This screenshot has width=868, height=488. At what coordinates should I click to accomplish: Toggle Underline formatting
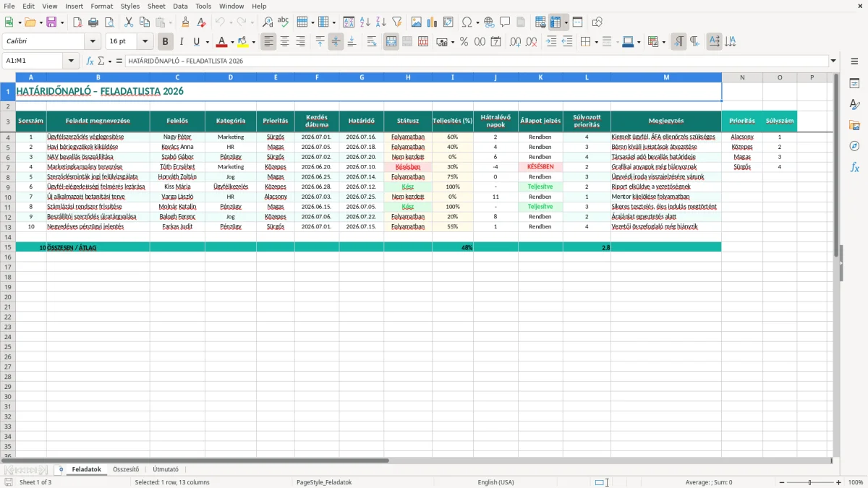(x=197, y=42)
